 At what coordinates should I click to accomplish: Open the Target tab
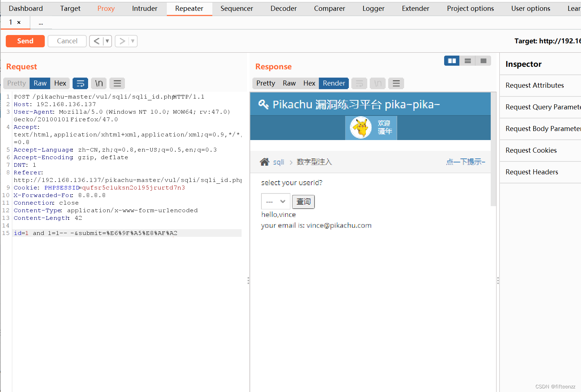coord(70,8)
